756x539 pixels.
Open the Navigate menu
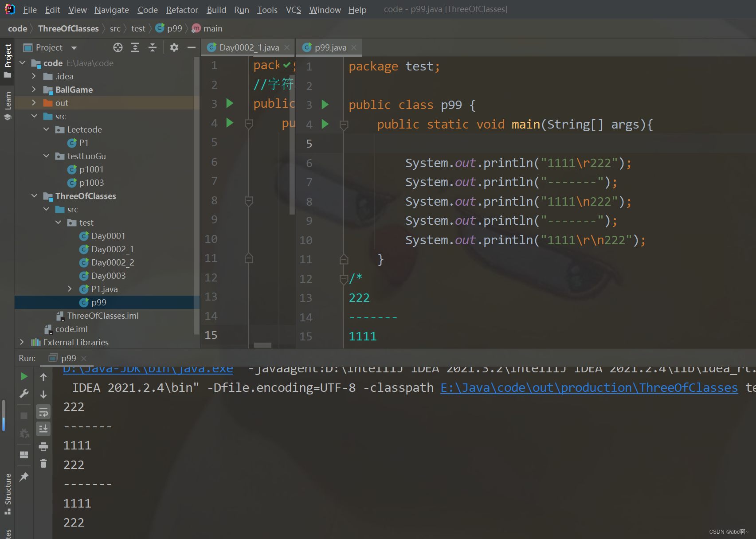click(112, 10)
